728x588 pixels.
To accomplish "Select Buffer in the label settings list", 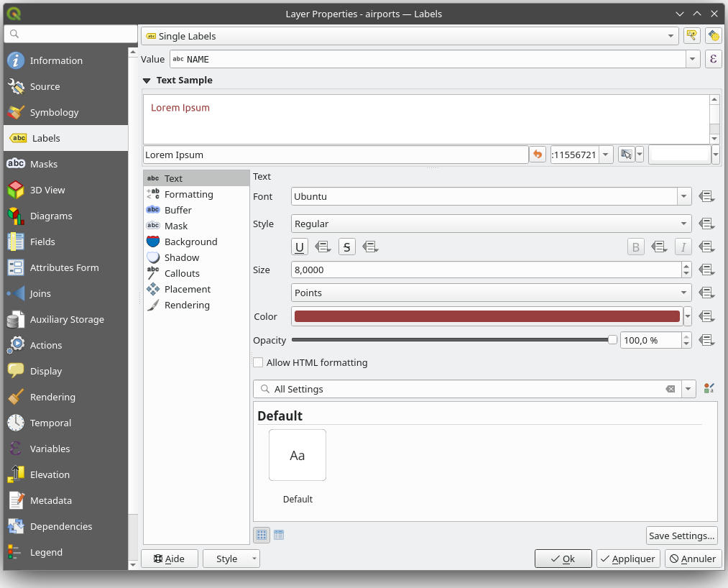I will tap(178, 210).
